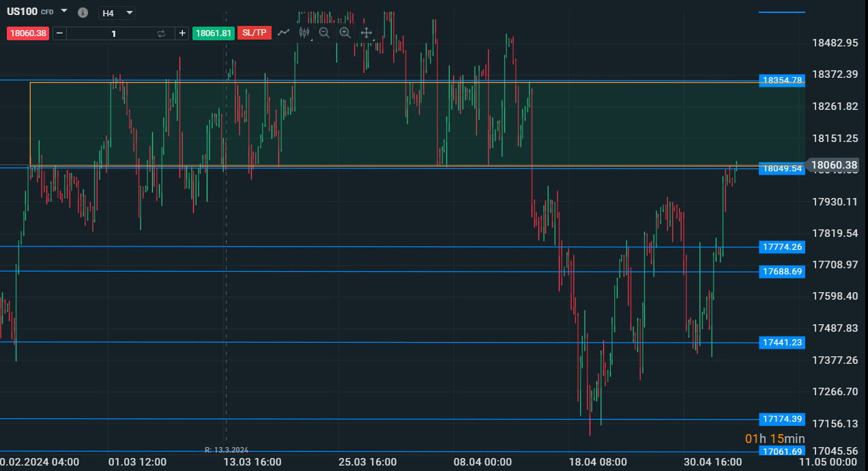Increase volume with the plus button
Screen dimensions: 868x471
click(x=182, y=33)
